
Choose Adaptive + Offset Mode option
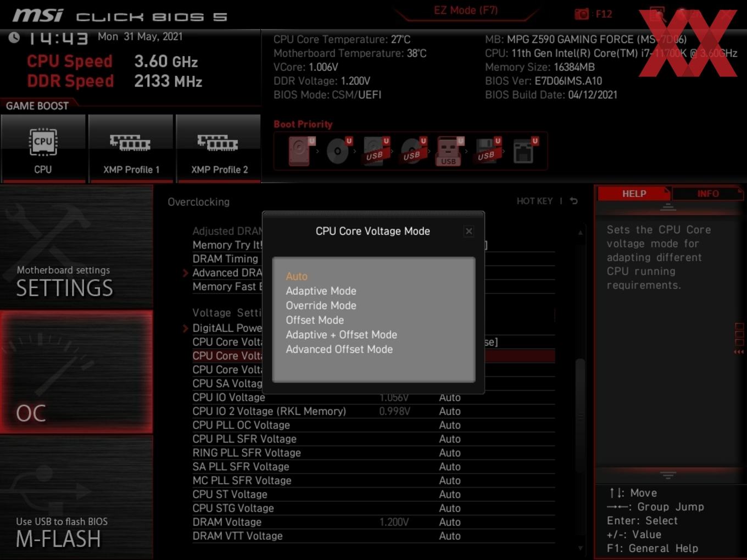[341, 334]
